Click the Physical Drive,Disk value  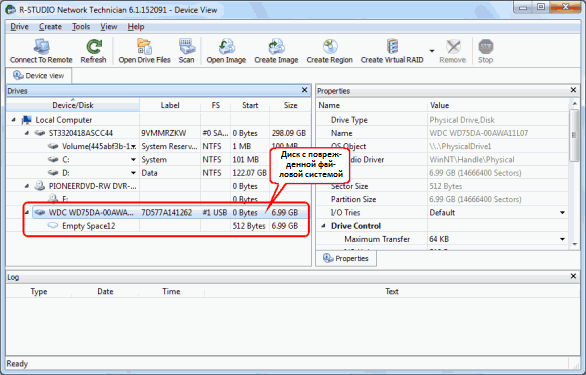pos(462,120)
